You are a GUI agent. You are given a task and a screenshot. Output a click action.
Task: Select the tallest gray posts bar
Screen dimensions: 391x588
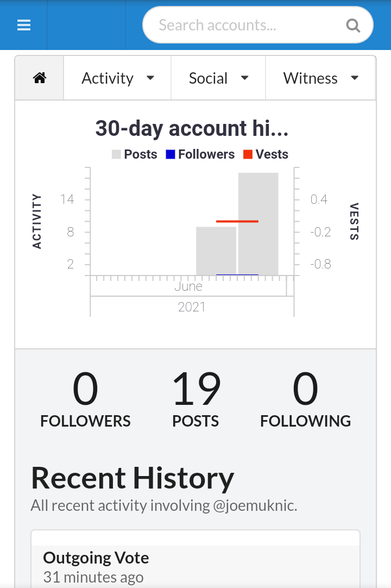258,223
